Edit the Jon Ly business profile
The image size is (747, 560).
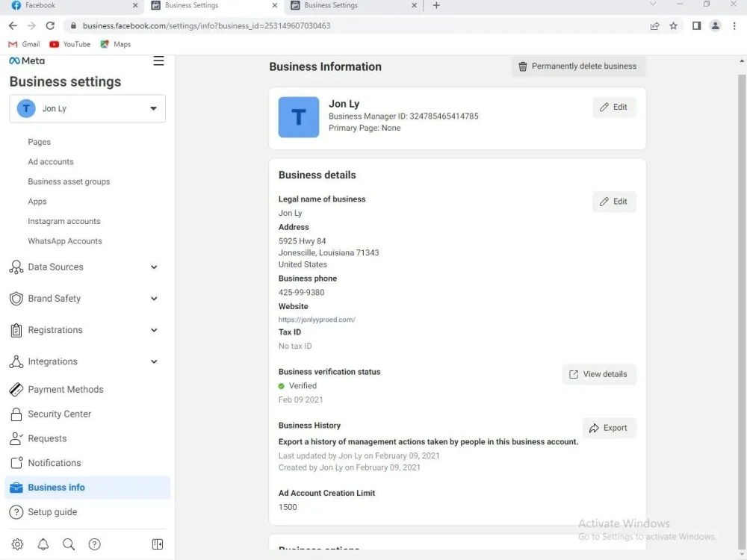[614, 107]
